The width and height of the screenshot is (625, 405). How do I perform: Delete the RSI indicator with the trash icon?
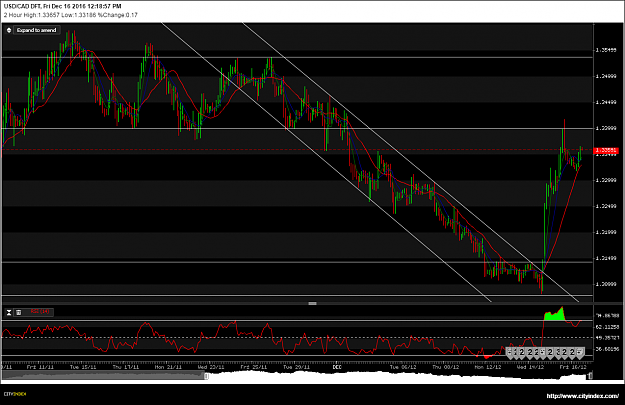(18, 312)
